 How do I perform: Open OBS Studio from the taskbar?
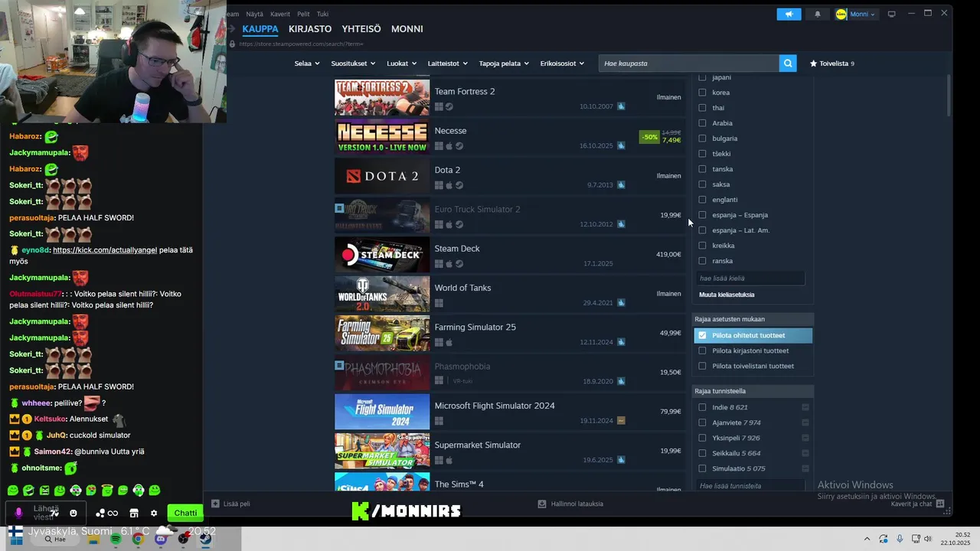184,539
